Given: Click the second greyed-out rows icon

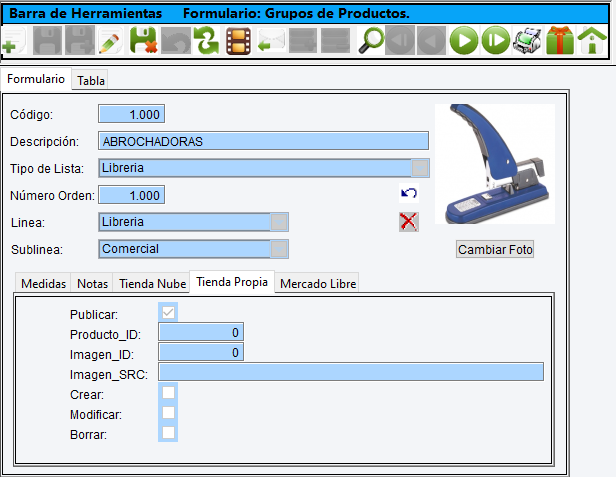Looking at the screenshot, I should click(x=335, y=40).
